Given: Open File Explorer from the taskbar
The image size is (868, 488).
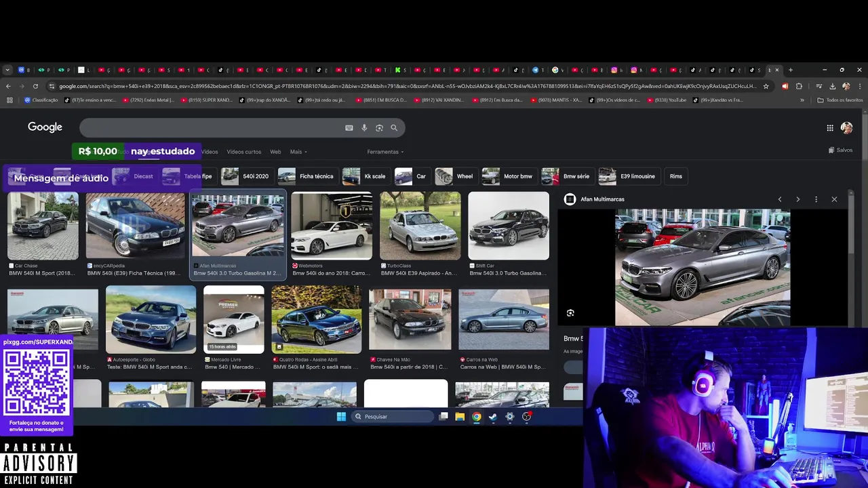Looking at the screenshot, I should [x=460, y=416].
